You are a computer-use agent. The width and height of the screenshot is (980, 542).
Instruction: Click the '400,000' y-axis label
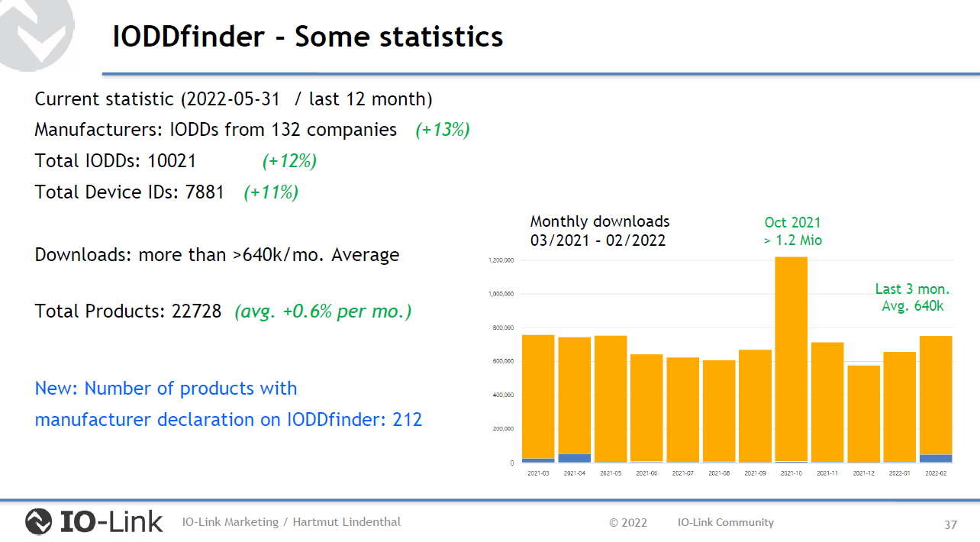coord(503,395)
